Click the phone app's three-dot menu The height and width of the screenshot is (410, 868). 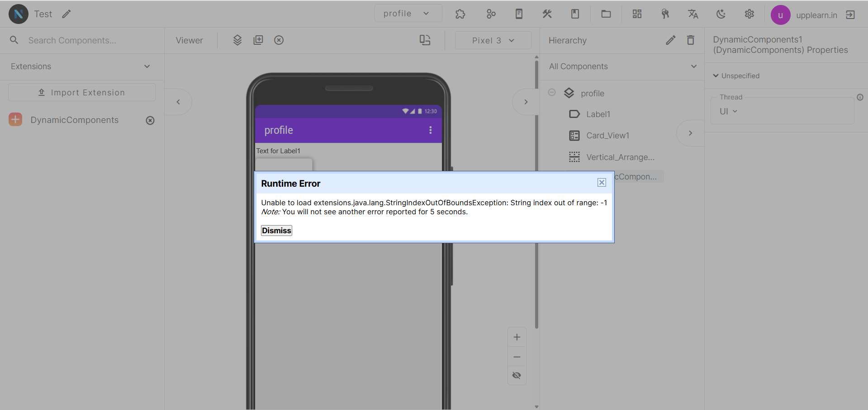pos(430,130)
